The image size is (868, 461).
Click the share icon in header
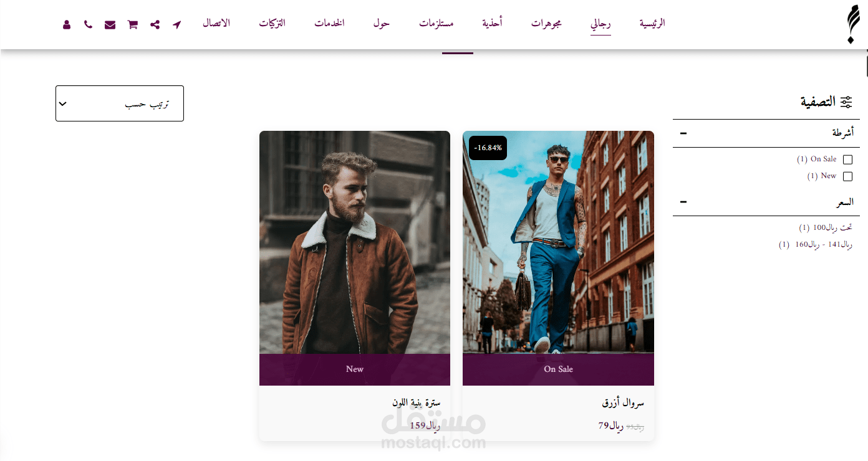155,25
